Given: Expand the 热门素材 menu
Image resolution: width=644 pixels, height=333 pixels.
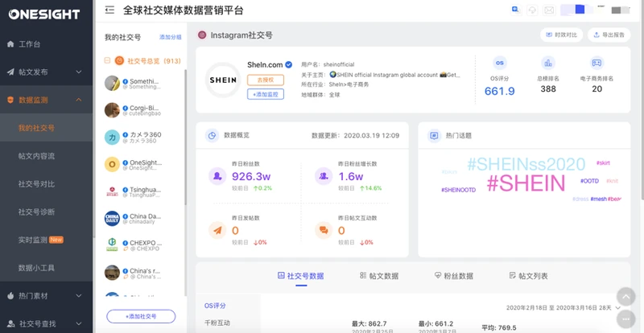Looking at the screenshot, I should pos(47,296).
